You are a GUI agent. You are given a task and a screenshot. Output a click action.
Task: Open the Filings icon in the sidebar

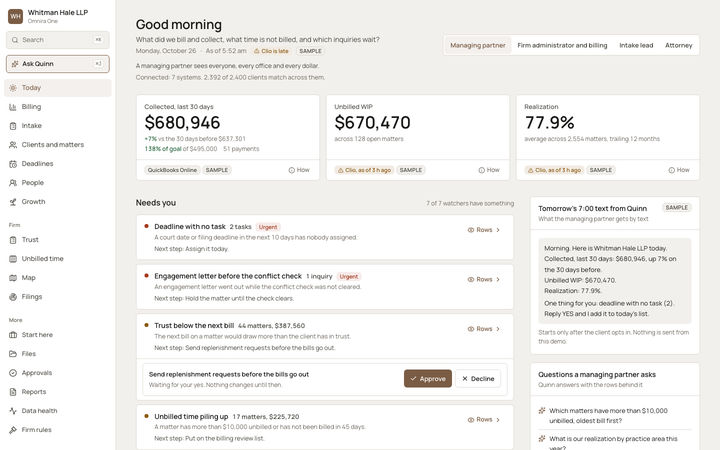pos(13,297)
